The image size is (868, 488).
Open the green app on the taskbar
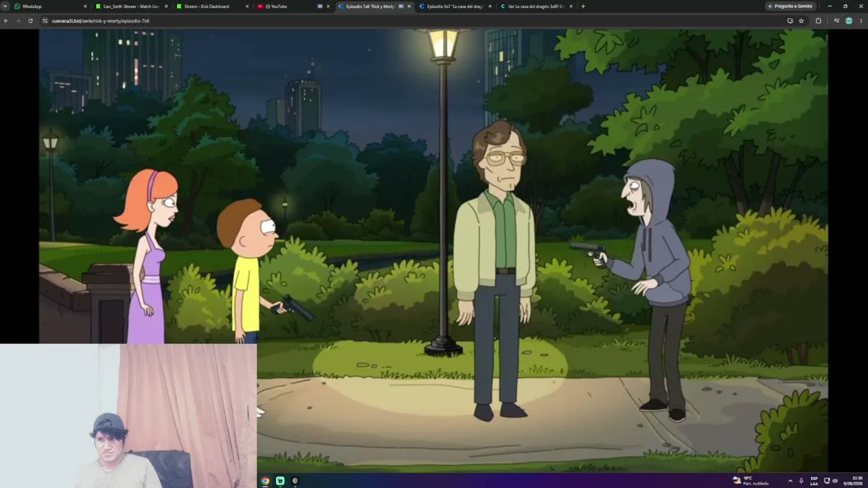pos(280,481)
